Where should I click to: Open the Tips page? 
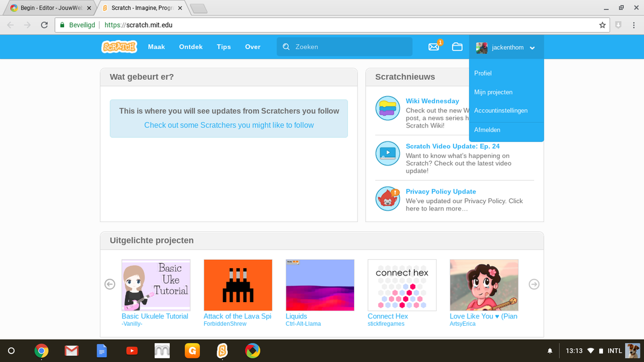[224, 47]
